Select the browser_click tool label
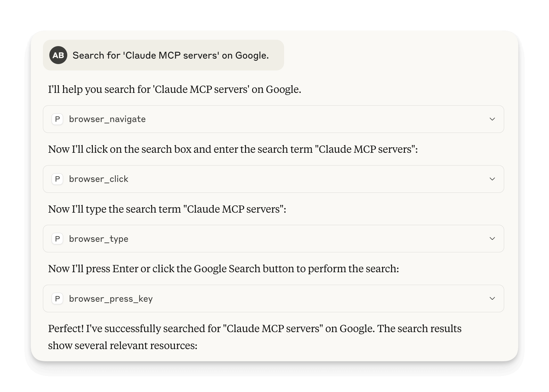The width and height of the screenshot is (549, 392). pos(99,179)
